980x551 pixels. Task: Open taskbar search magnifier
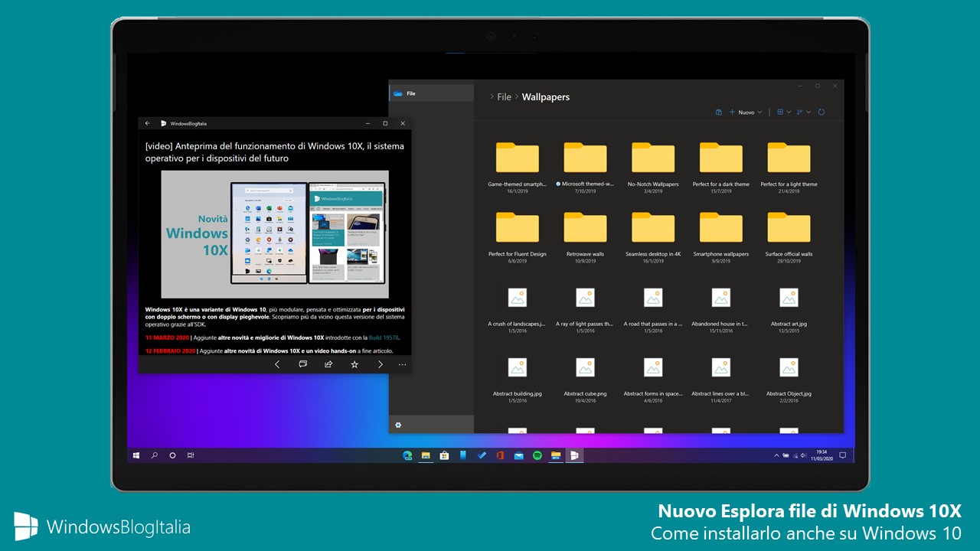pos(155,455)
